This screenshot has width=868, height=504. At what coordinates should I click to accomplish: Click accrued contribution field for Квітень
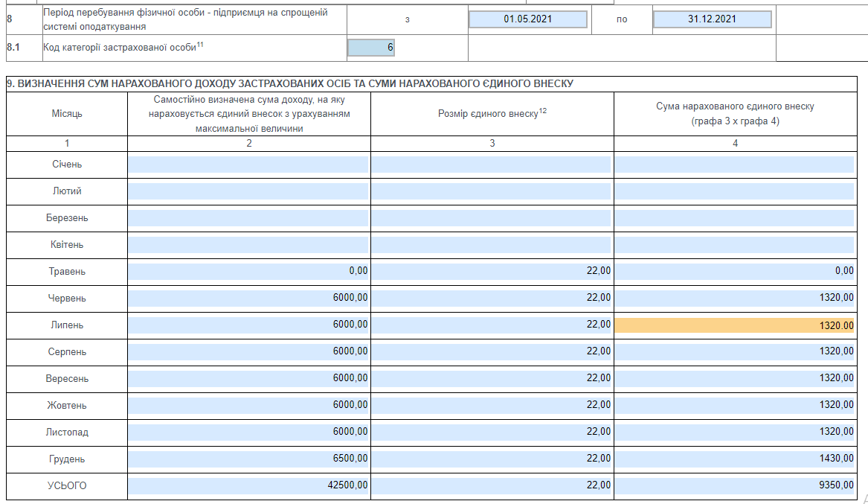coord(735,245)
